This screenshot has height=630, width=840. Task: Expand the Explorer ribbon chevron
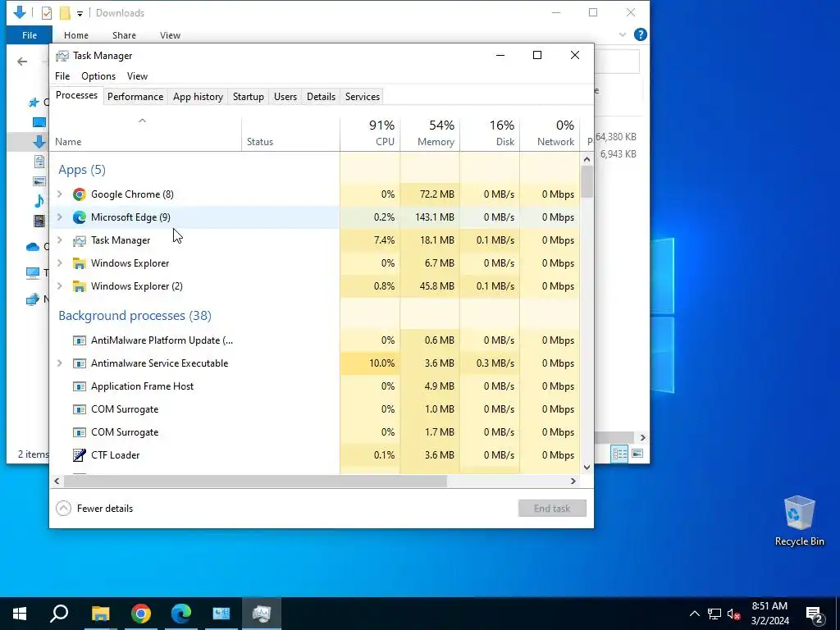click(x=623, y=34)
